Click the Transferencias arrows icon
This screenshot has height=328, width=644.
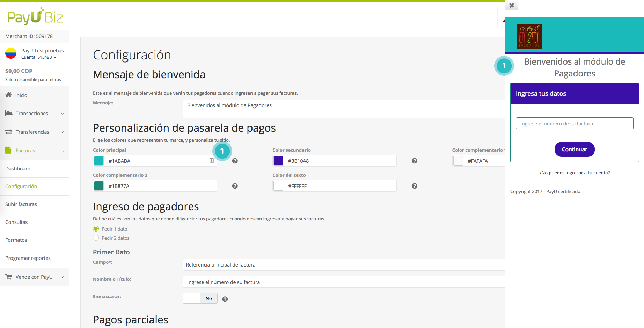pos(8,132)
